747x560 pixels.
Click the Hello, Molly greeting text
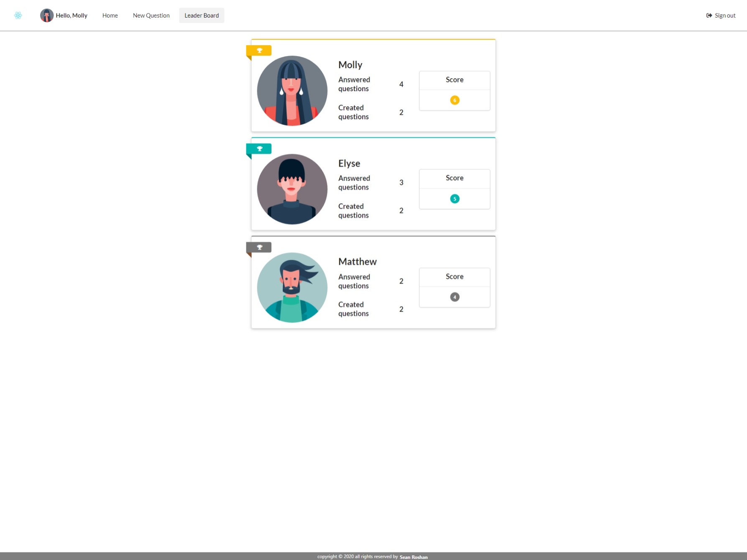72,15
